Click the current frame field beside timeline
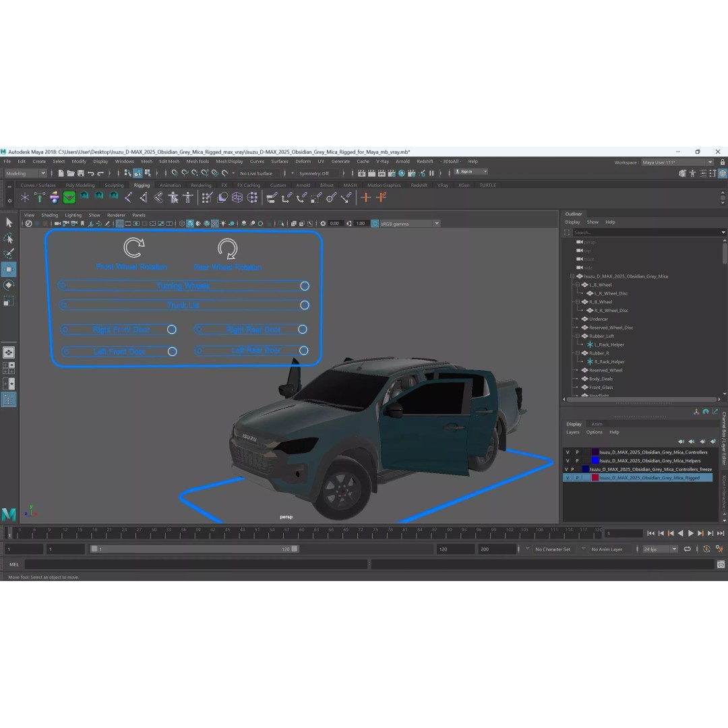The image size is (728, 728). click(624, 533)
